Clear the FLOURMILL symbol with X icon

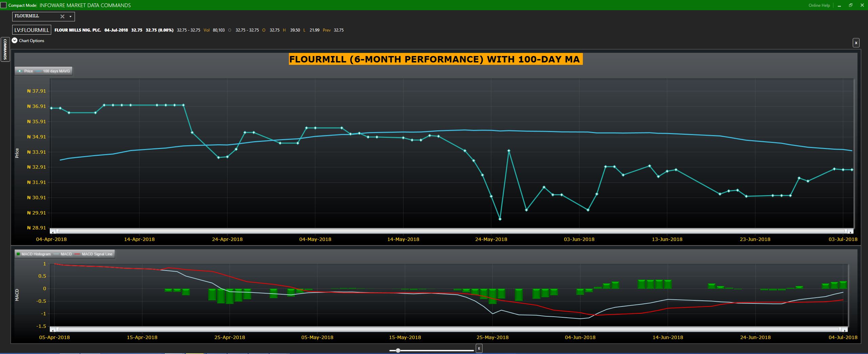(62, 16)
